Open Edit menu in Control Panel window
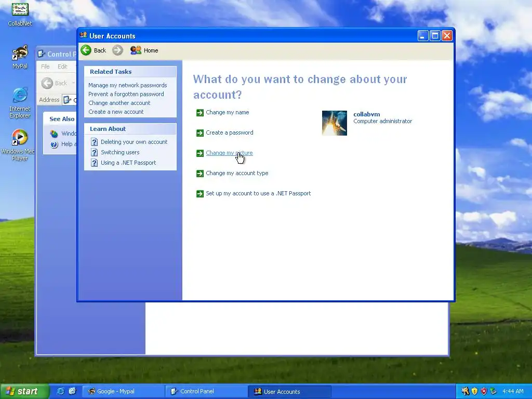The width and height of the screenshot is (532, 399). click(x=62, y=66)
